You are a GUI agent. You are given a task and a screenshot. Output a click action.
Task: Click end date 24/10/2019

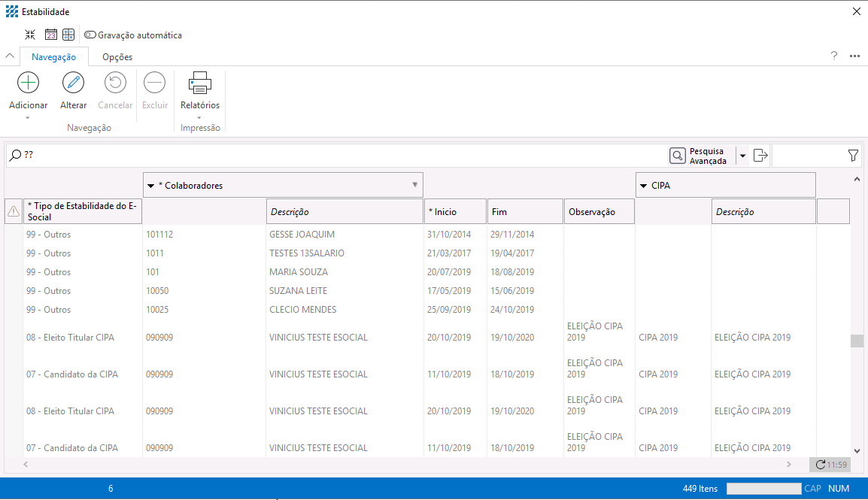tap(512, 310)
